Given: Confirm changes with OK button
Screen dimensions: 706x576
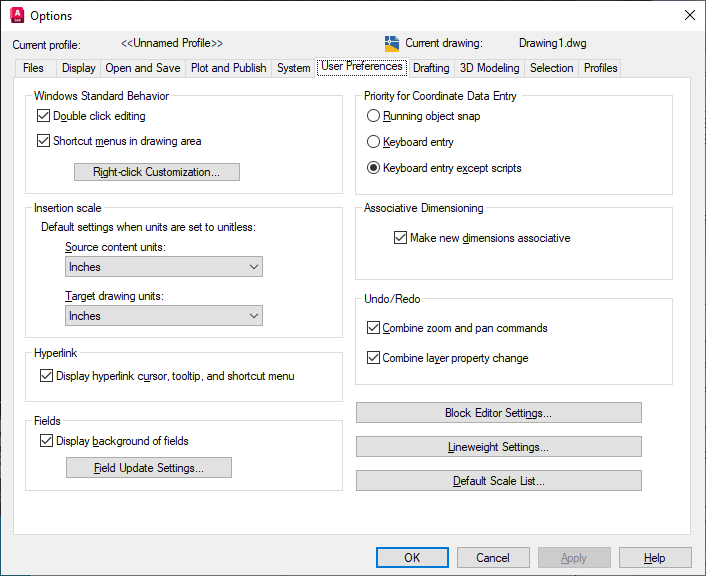Looking at the screenshot, I should tap(412, 558).
